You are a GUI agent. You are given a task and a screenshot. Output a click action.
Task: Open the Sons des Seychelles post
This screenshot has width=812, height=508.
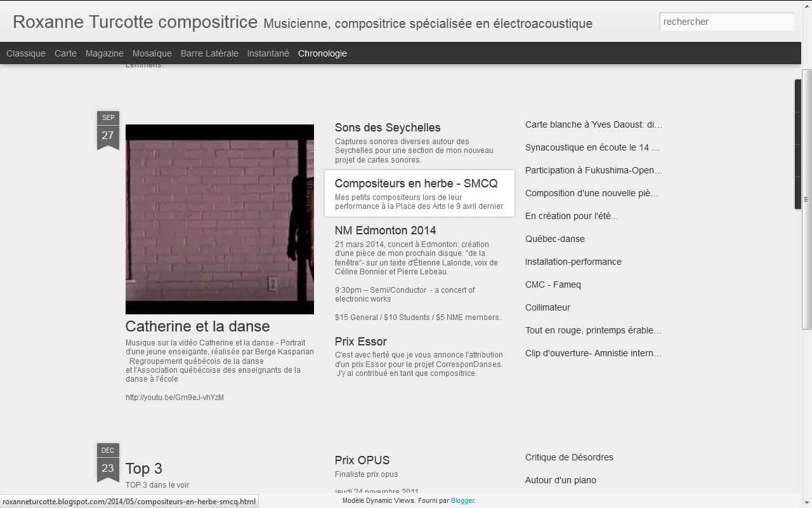[x=388, y=128]
